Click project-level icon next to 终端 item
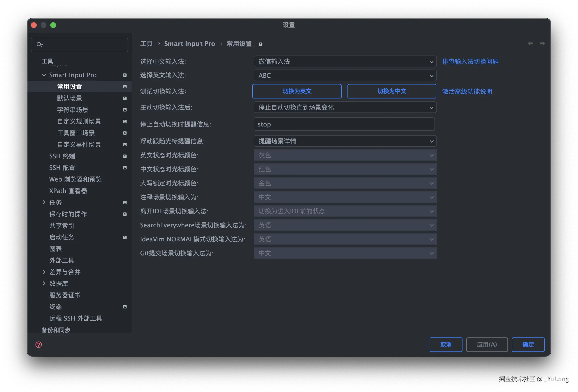Viewport: 578px width, 392px height. point(125,307)
